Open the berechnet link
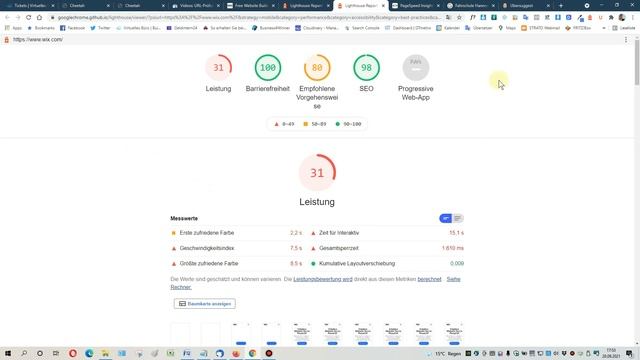The width and height of the screenshot is (640, 360). pos(429,279)
